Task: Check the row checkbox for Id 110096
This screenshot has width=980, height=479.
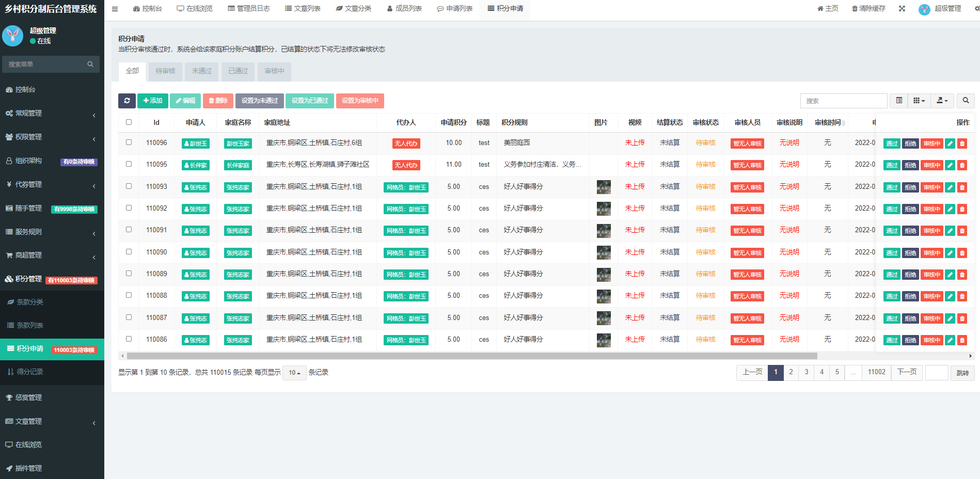Action: click(129, 142)
